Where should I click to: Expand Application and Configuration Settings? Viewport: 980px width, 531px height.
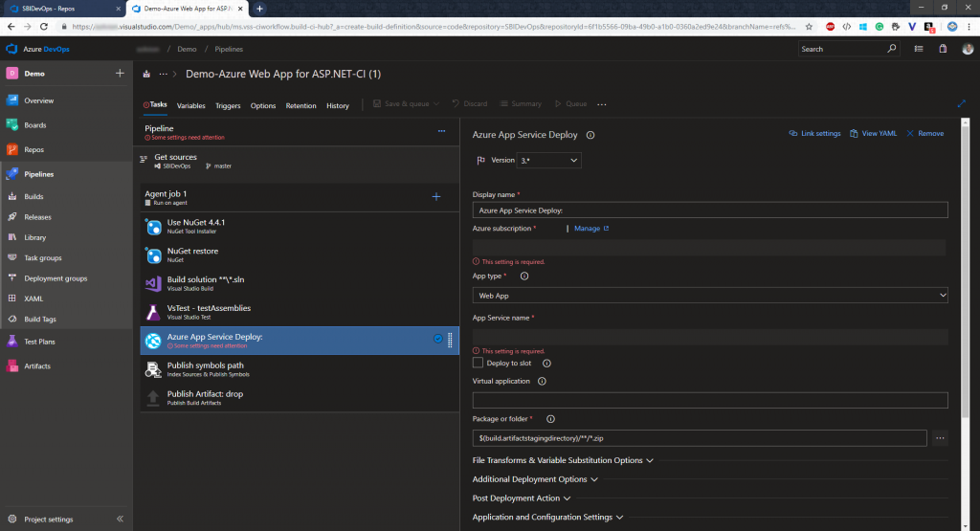548,518
